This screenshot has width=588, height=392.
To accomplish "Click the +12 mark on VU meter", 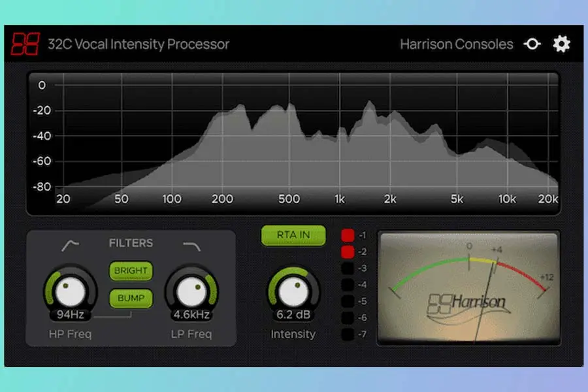I will (x=547, y=277).
